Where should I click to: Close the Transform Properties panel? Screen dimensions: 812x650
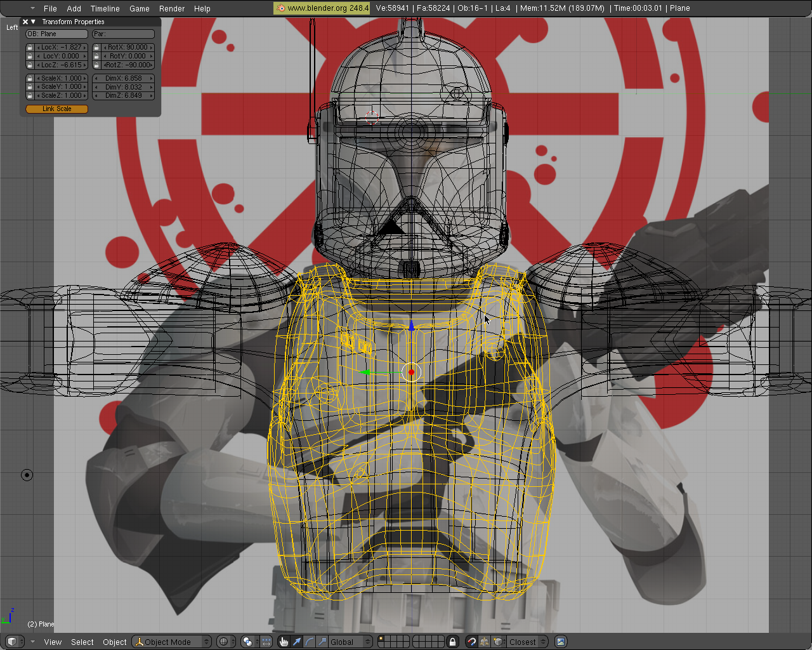[x=25, y=22]
